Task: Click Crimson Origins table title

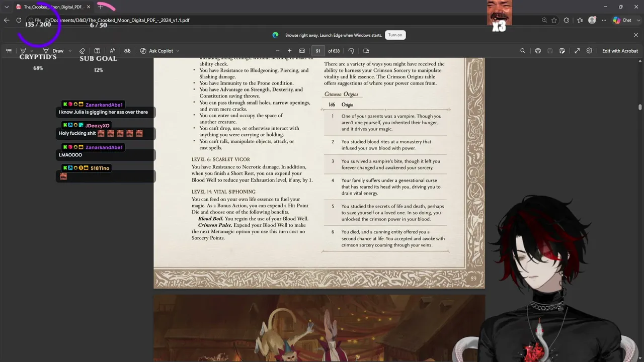Action: [x=341, y=94]
